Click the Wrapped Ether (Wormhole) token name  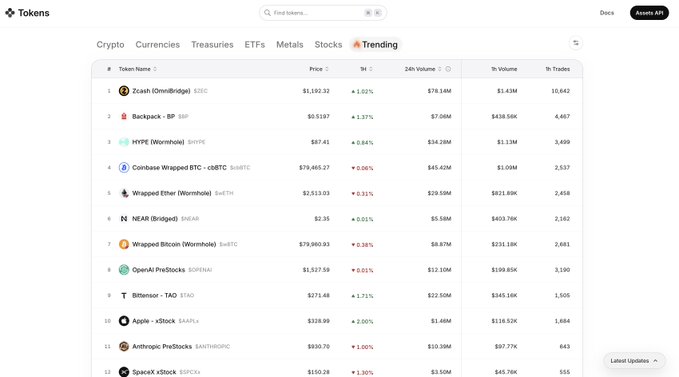point(171,193)
